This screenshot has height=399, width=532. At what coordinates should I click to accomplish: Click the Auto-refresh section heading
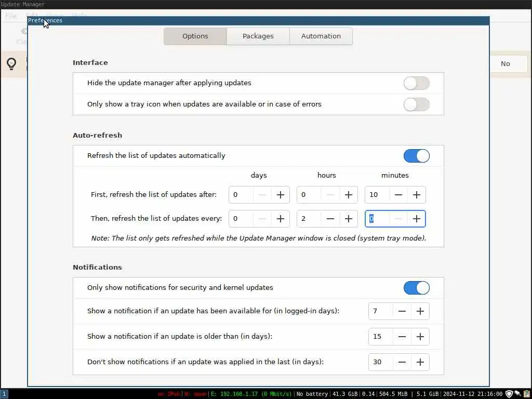[x=97, y=136]
